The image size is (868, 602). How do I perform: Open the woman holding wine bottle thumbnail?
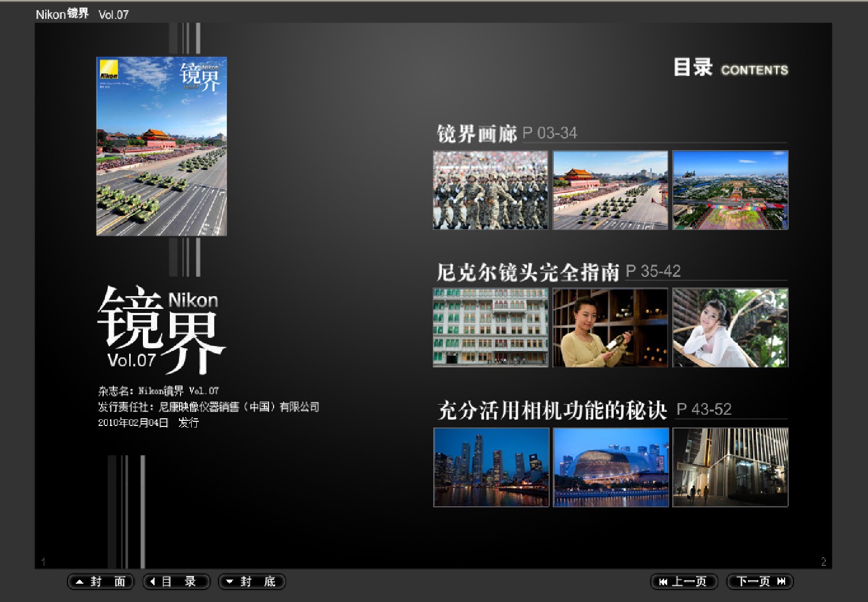pyautogui.click(x=610, y=328)
